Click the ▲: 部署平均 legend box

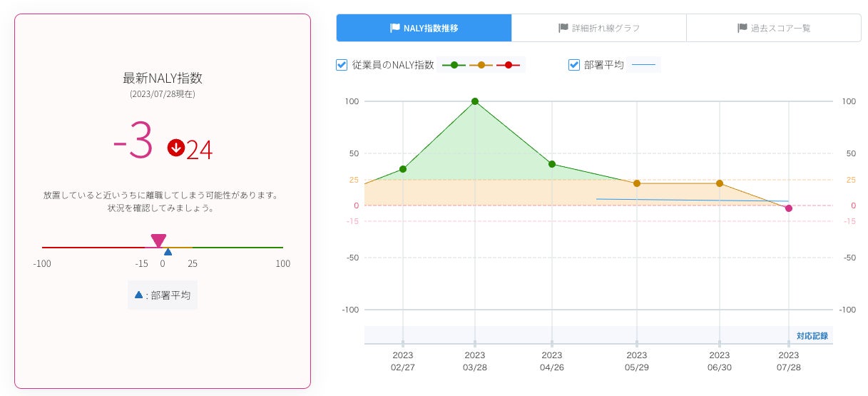163,295
